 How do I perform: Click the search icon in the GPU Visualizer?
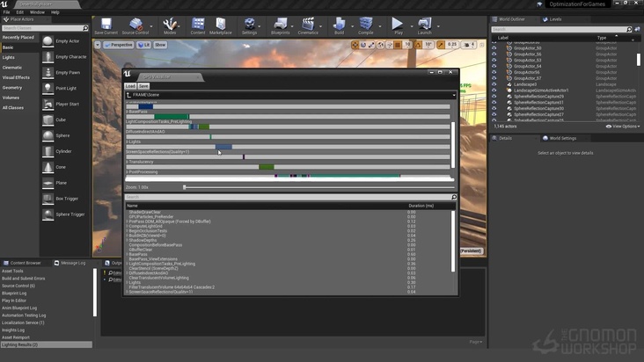click(453, 197)
